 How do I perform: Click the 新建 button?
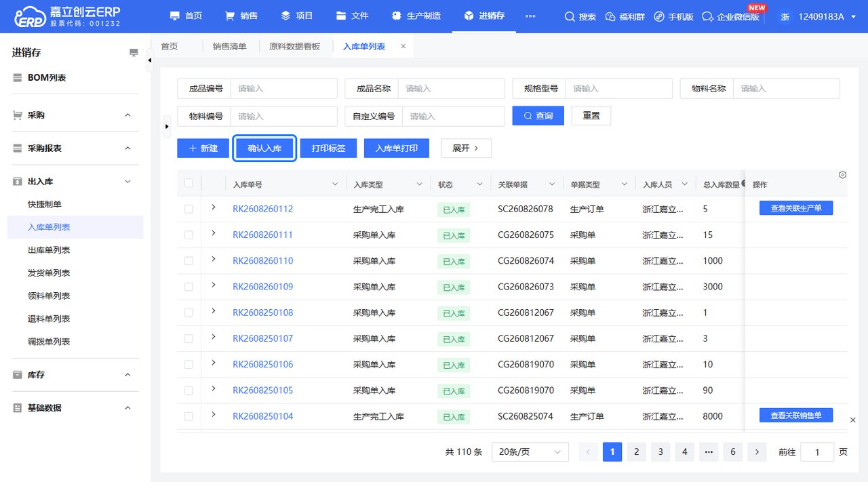pyautogui.click(x=203, y=148)
